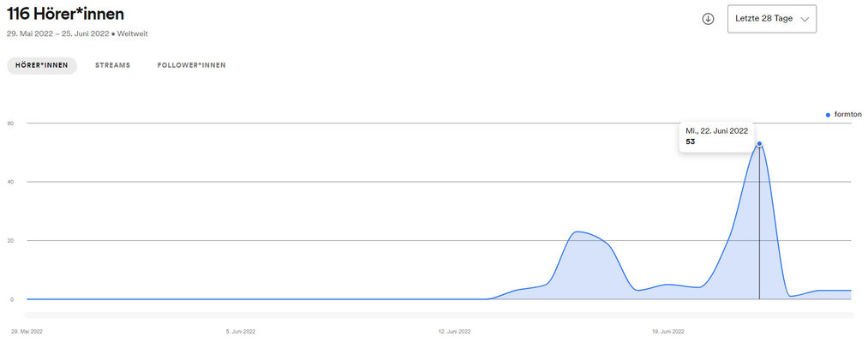The width and height of the screenshot is (868, 343).
Task: Click the blue formton legend dot
Action: [x=828, y=115]
